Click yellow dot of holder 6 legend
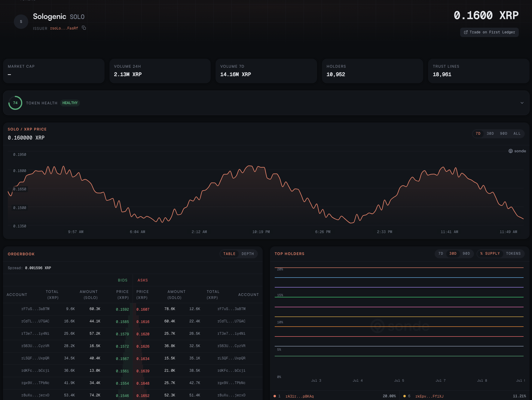 coord(405,396)
